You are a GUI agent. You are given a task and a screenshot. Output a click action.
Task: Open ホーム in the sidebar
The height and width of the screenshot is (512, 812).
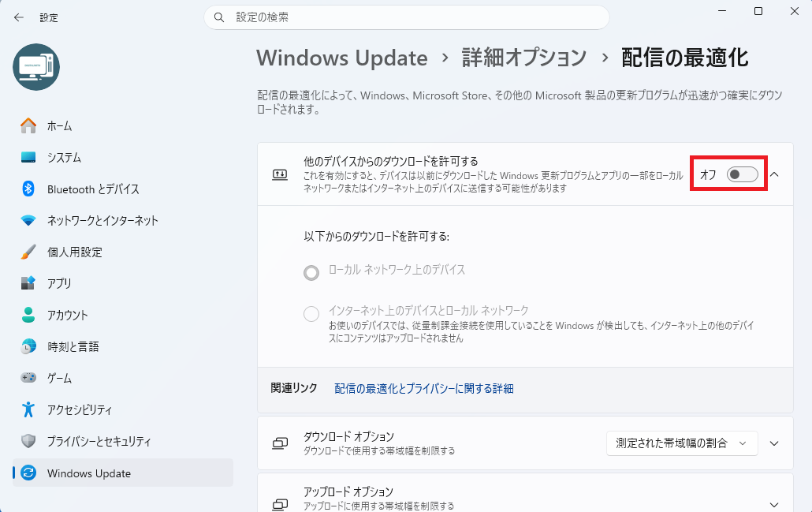tap(123, 126)
